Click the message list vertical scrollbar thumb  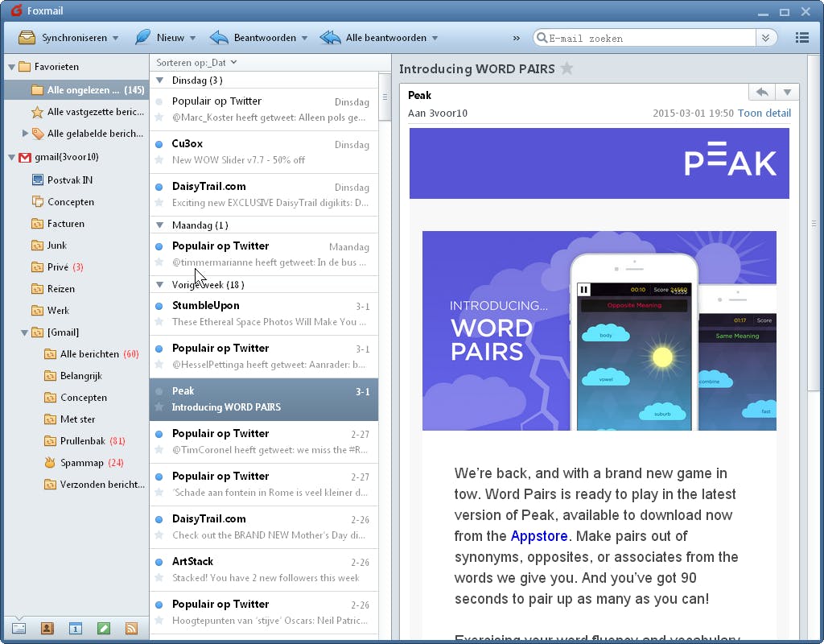coord(385,97)
